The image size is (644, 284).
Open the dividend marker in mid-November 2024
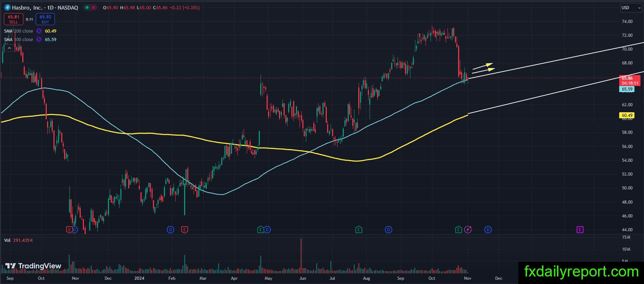[x=488, y=230]
